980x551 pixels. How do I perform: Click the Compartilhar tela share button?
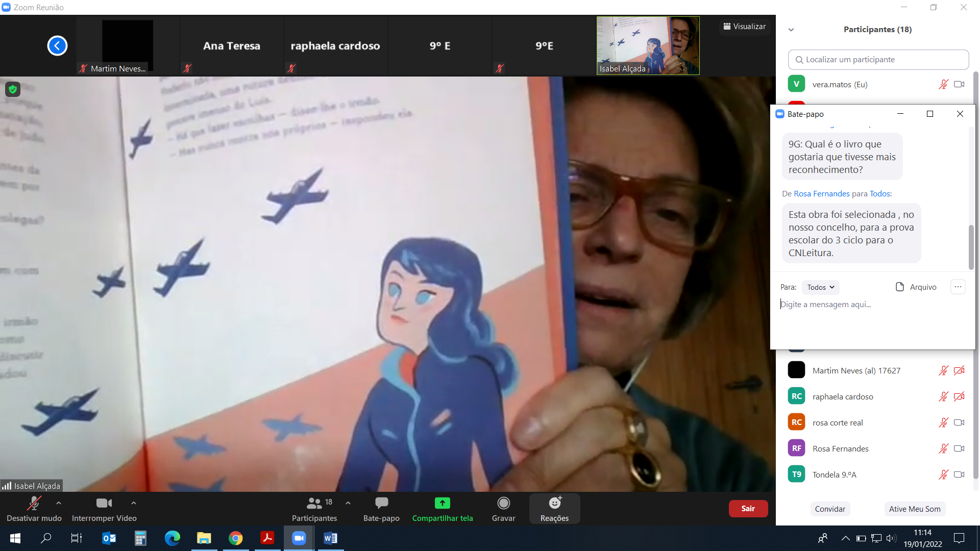tap(443, 509)
